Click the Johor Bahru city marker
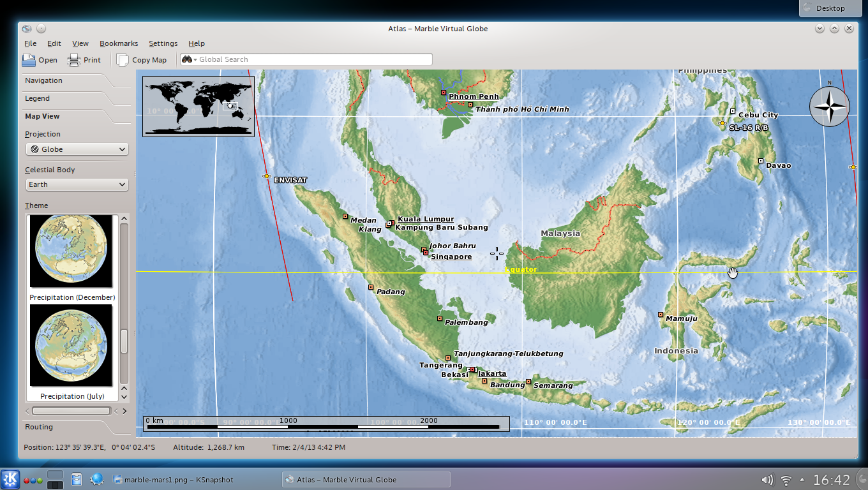The width and height of the screenshot is (868, 490). coord(424,249)
